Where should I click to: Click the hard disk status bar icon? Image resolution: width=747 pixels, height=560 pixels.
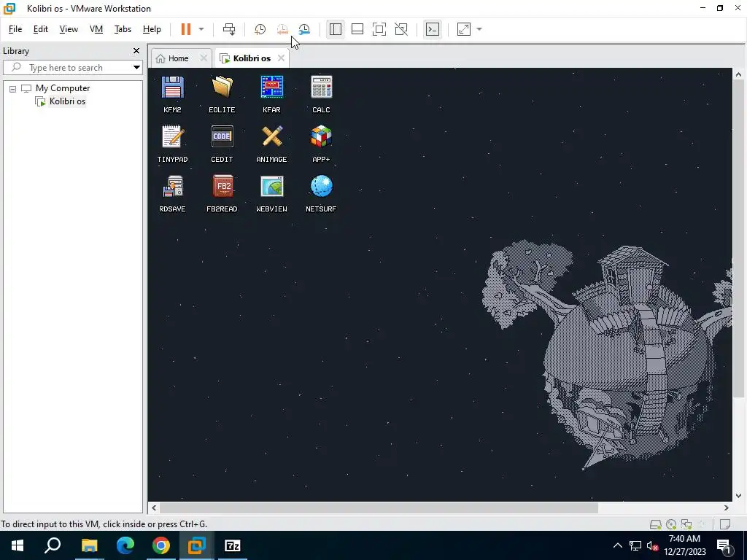pos(656,524)
